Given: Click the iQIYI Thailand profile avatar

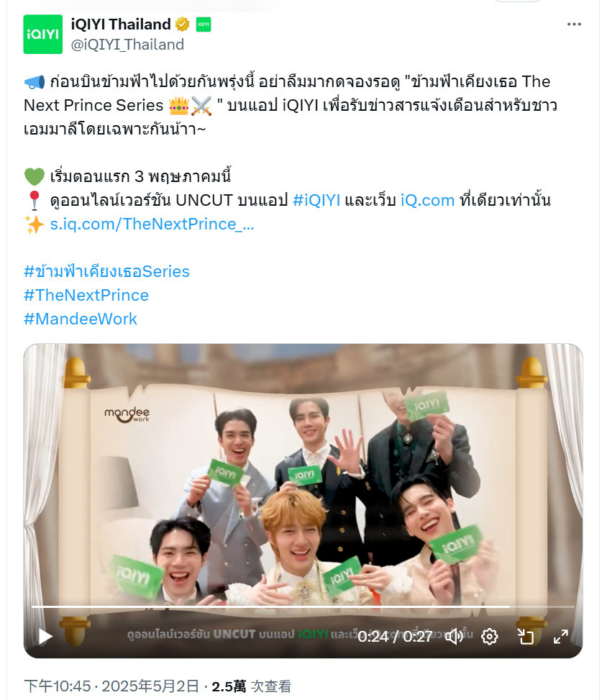Looking at the screenshot, I should coord(43,35).
